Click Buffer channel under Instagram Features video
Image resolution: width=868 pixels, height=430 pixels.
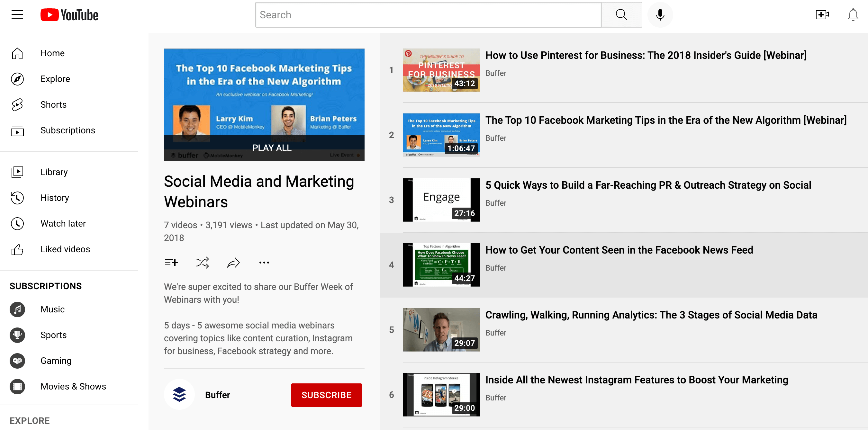pos(496,398)
